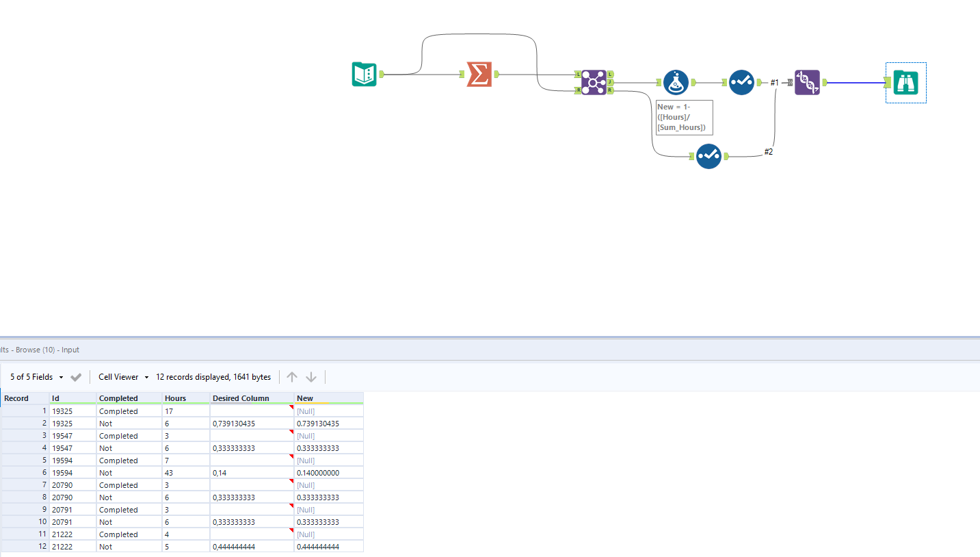
Task: Click the J output anchor of the Join tool
Action: [x=609, y=81]
